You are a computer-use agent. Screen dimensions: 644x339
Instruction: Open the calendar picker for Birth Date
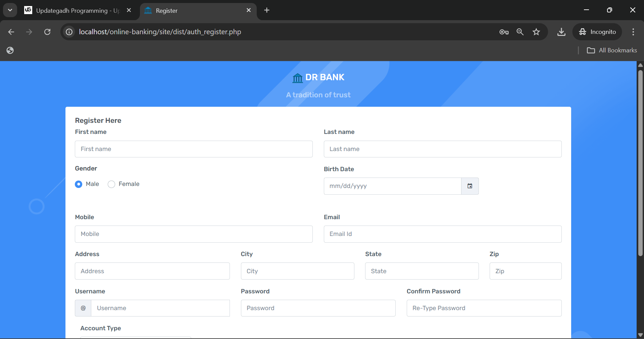[470, 186]
